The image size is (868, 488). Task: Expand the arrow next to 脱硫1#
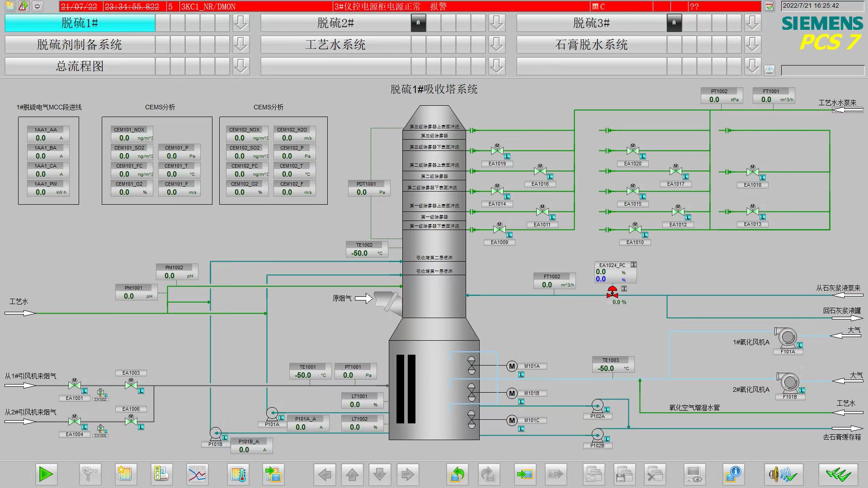pos(241,23)
